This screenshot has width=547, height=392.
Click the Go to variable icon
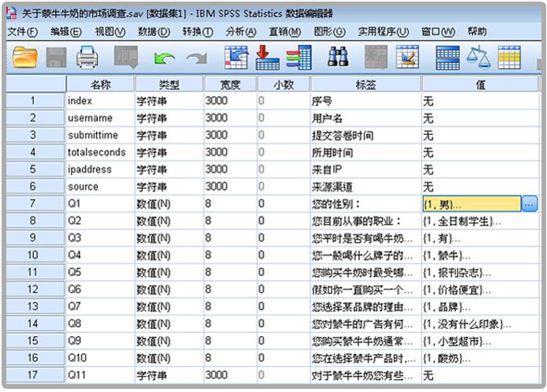(268, 57)
